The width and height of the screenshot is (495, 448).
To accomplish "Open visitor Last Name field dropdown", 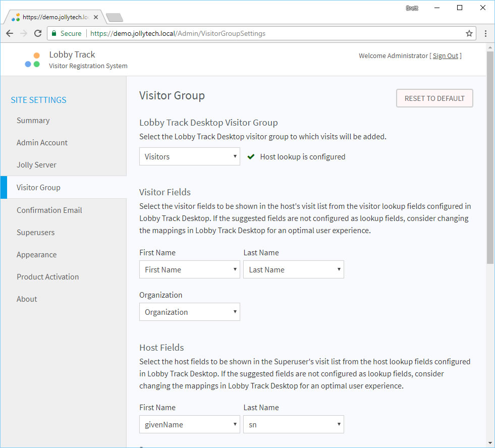I will [x=294, y=269].
